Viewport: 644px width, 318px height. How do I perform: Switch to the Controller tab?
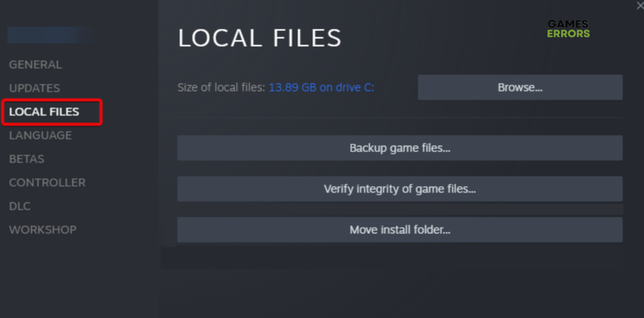[47, 183]
